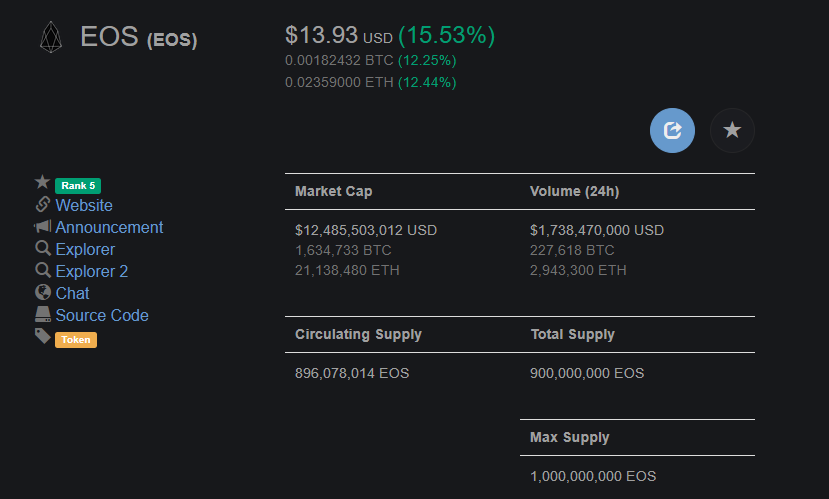Click the magnifier icon beside Explorer 2
The height and width of the screenshot is (499, 829).
(43, 270)
